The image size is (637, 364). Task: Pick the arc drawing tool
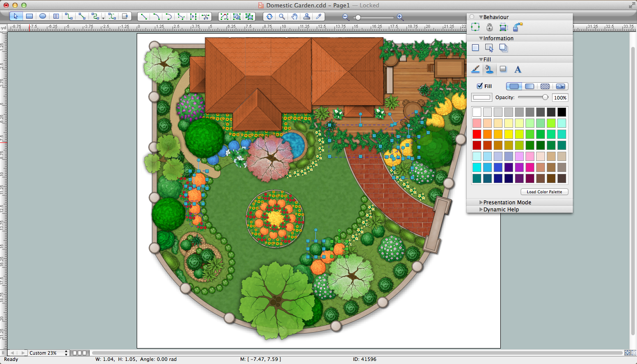(156, 16)
